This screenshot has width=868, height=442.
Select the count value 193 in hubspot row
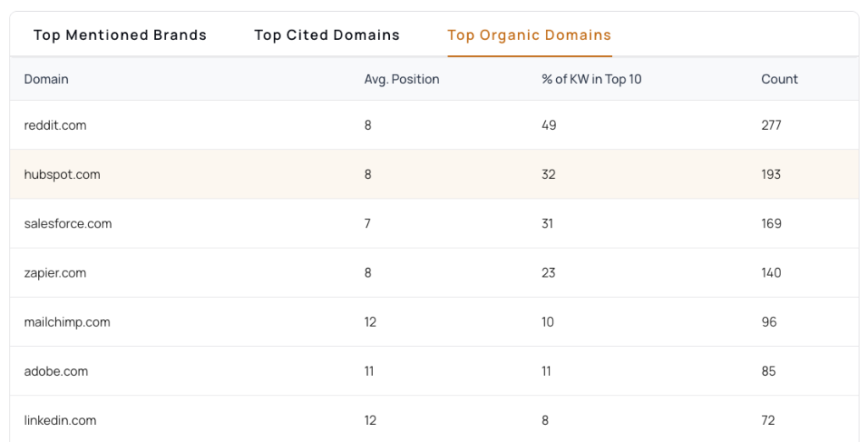click(x=771, y=175)
